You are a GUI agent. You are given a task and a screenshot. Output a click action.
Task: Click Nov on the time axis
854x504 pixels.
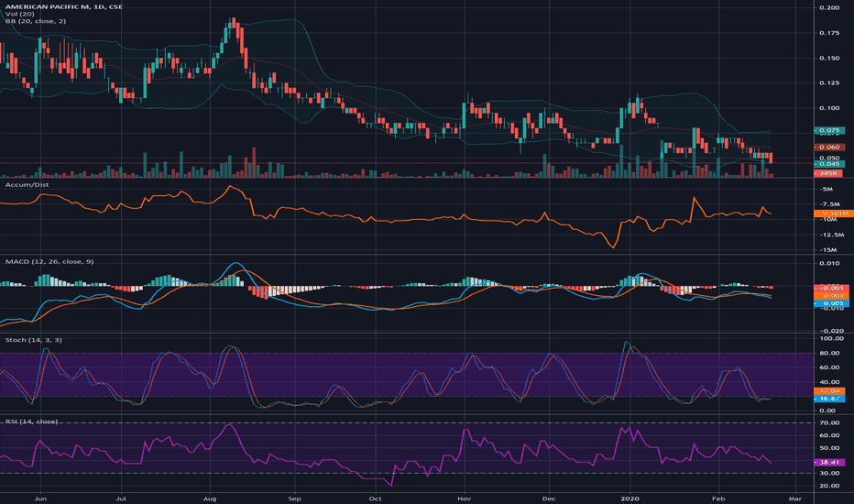click(x=464, y=498)
